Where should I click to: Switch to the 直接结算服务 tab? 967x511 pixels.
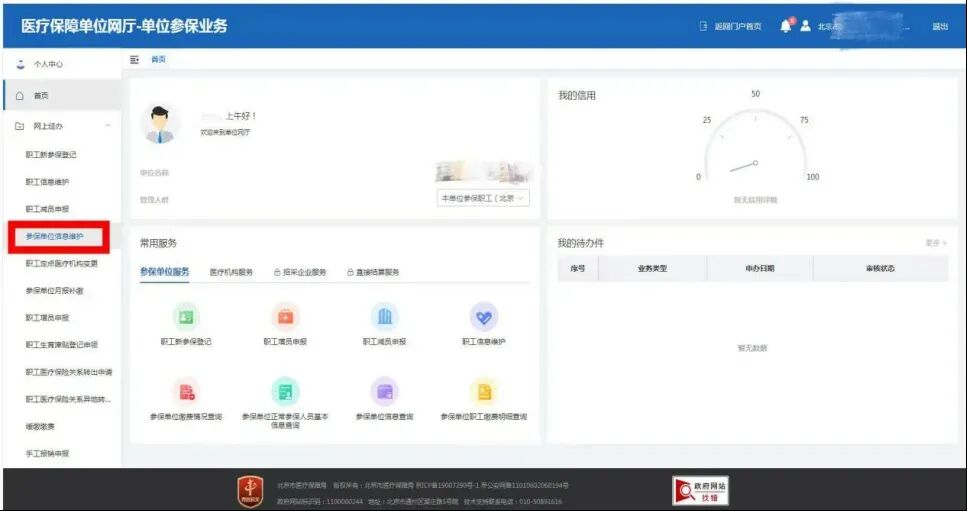tap(373, 272)
